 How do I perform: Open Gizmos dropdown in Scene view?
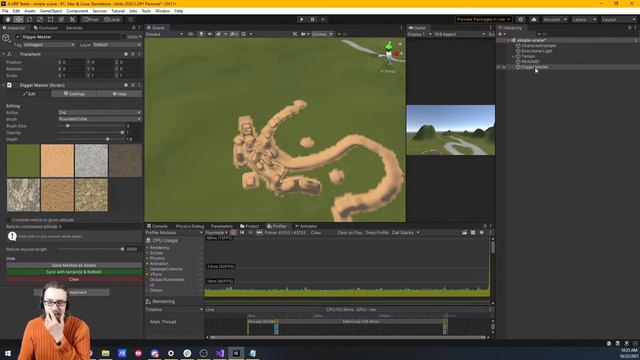(x=322, y=34)
